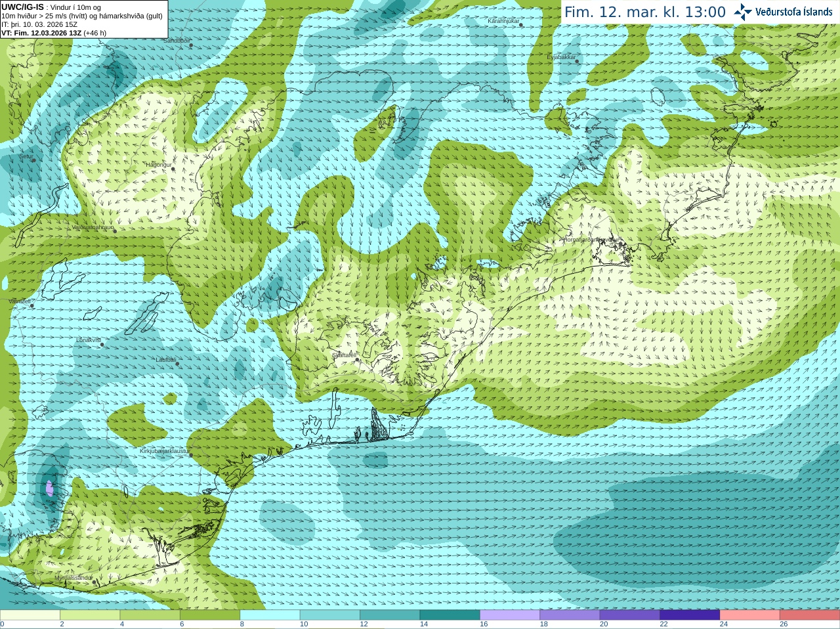The width and height of the screenshot is (840, 629).
Task: Click the 10m hviður > 25 m/s legend line
Action: (82, 16)
